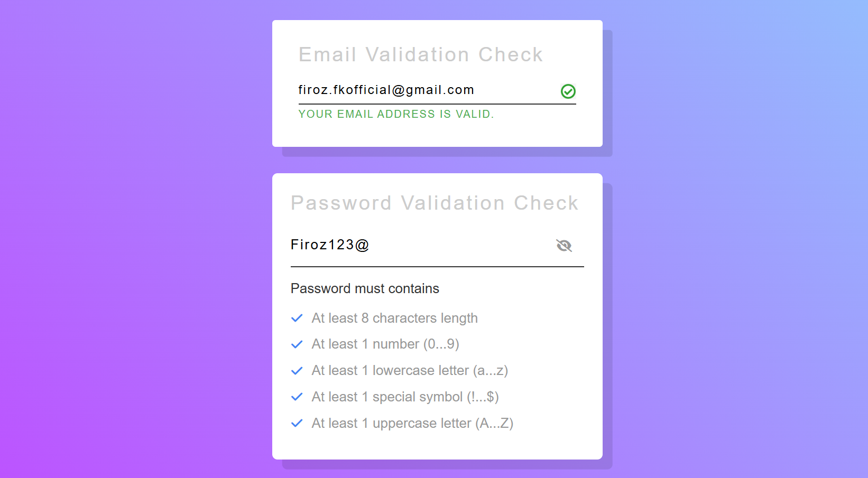Click the checkmark beside 'lowercase letter' rule
Viewport: 868px width, 478px height.
point(297,370)
